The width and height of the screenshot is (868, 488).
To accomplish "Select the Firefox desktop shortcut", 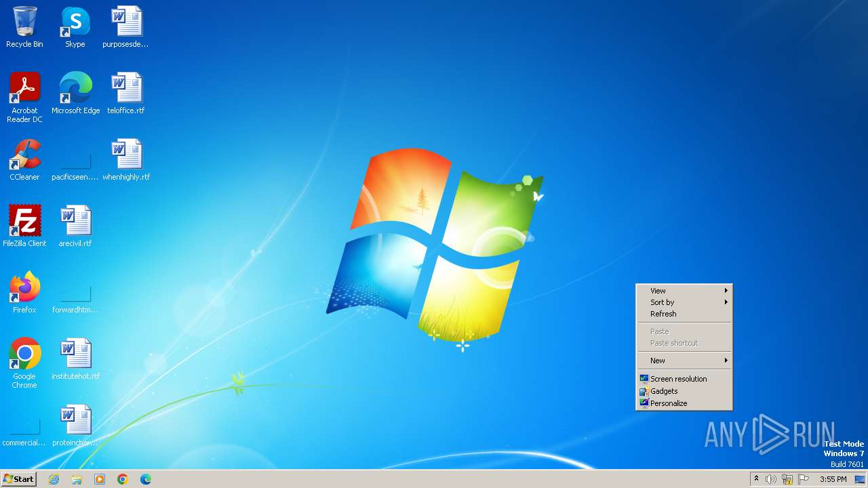I will (24, 293).
